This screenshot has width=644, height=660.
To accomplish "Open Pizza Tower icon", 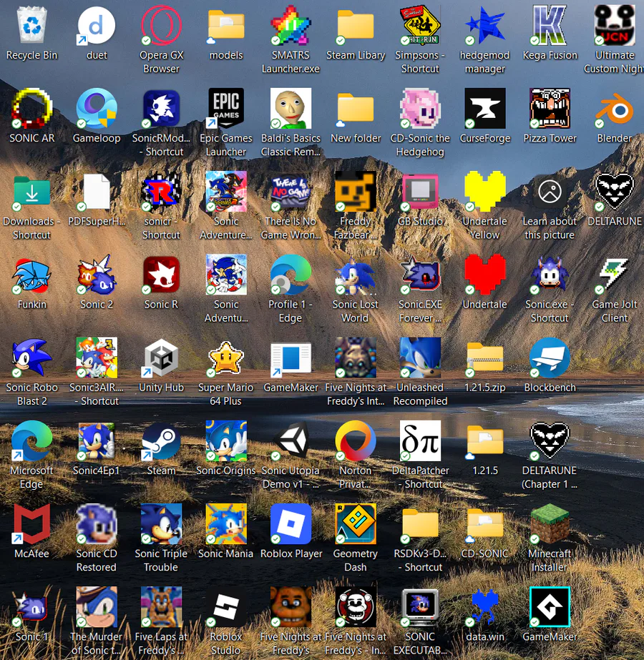I will point(550,108).
